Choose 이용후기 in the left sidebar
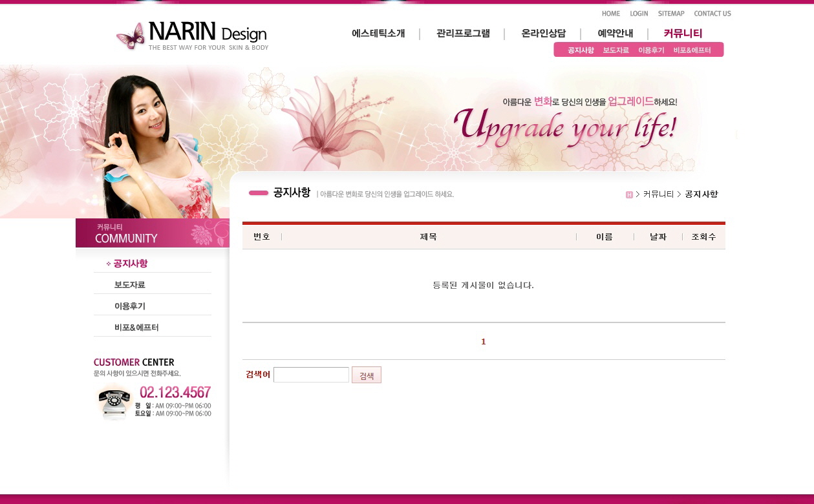Viewport: 814px width, 504px height. pos(130,306)
